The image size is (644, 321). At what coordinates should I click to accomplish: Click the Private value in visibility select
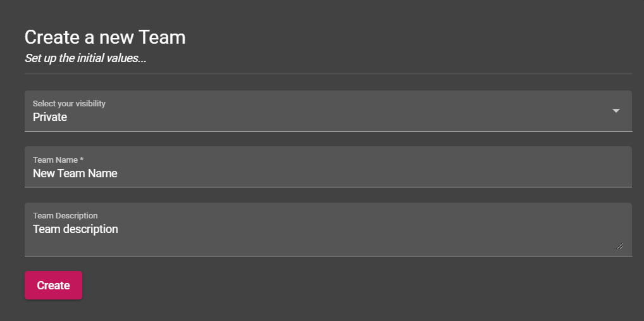coord(50,117)
